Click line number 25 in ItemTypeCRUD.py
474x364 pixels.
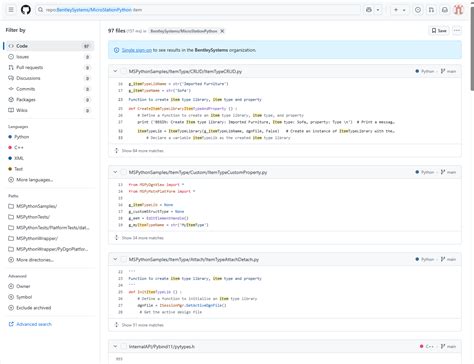[x=120, y=109]
